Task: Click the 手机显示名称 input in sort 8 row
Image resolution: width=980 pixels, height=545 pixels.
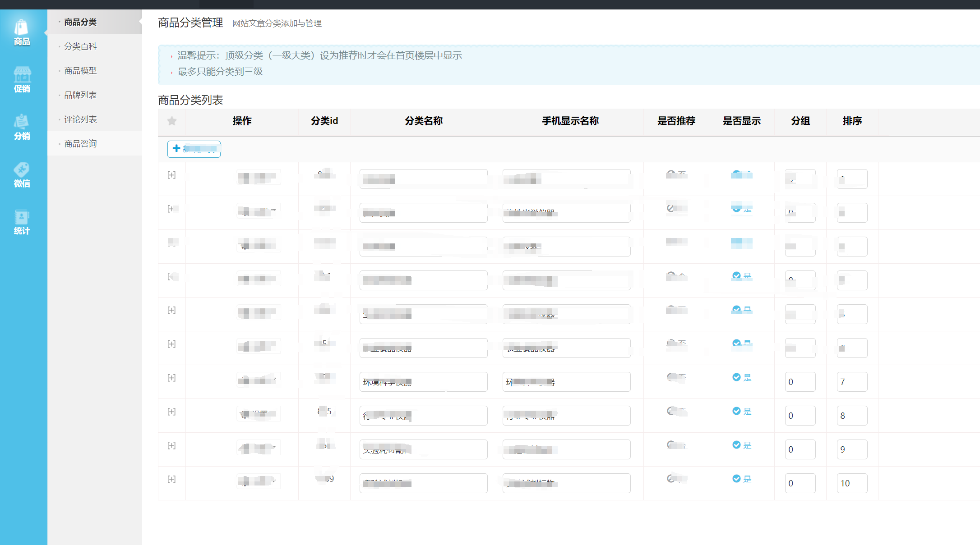Action: tap(566, 416)
